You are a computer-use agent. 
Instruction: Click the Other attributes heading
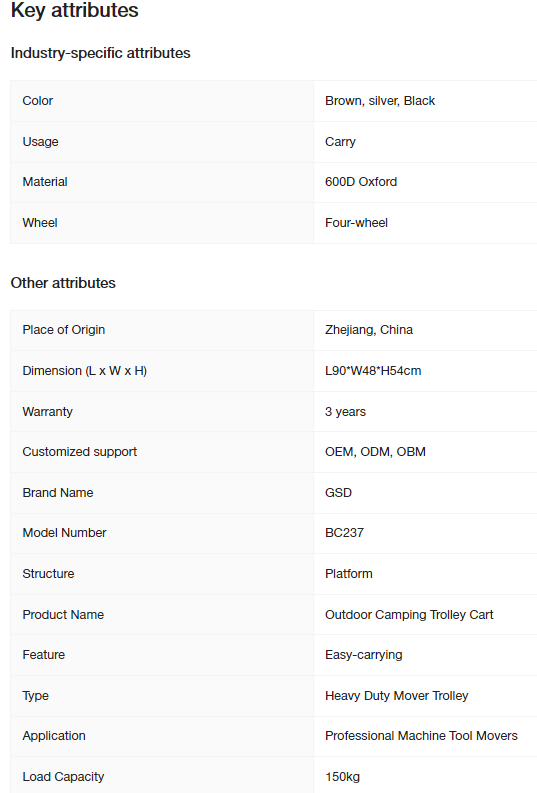tap(63, 283)
